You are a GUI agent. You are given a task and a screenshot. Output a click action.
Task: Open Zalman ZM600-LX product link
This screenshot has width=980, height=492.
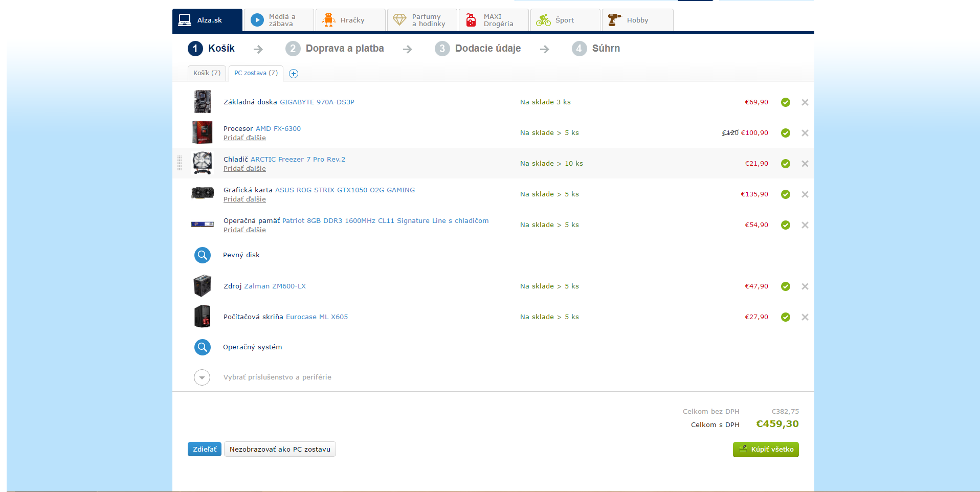click(x=275, y=286)
